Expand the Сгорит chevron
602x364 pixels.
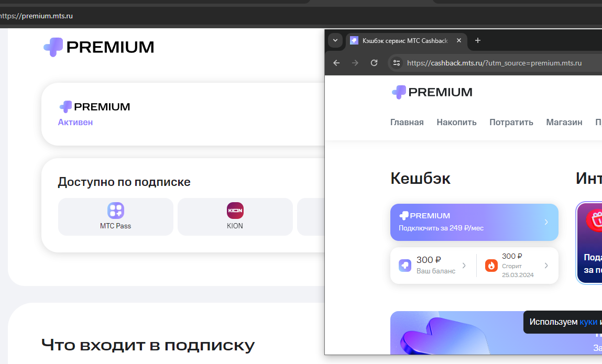point(546,266)
